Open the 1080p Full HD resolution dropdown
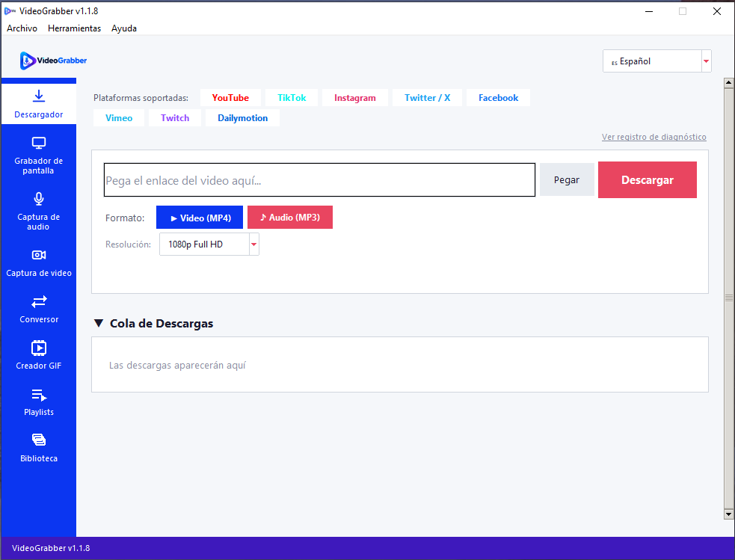Image resolution: width=735 pixels, height=560 pixels. (x=209, y=244)
